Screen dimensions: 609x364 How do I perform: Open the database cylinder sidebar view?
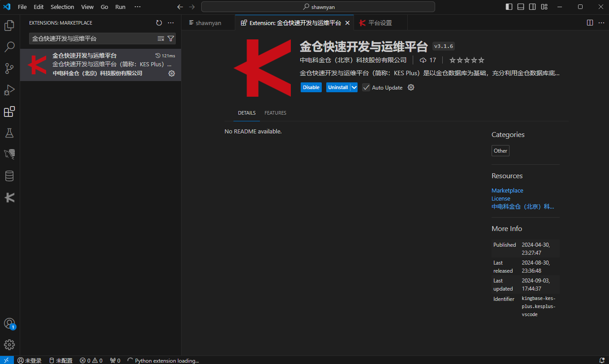[9, 176]
